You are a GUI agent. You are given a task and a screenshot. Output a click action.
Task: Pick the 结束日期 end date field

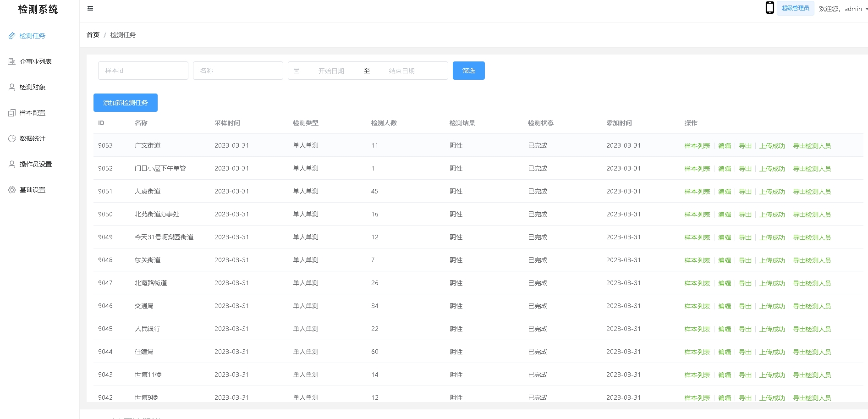coord(401,71)
